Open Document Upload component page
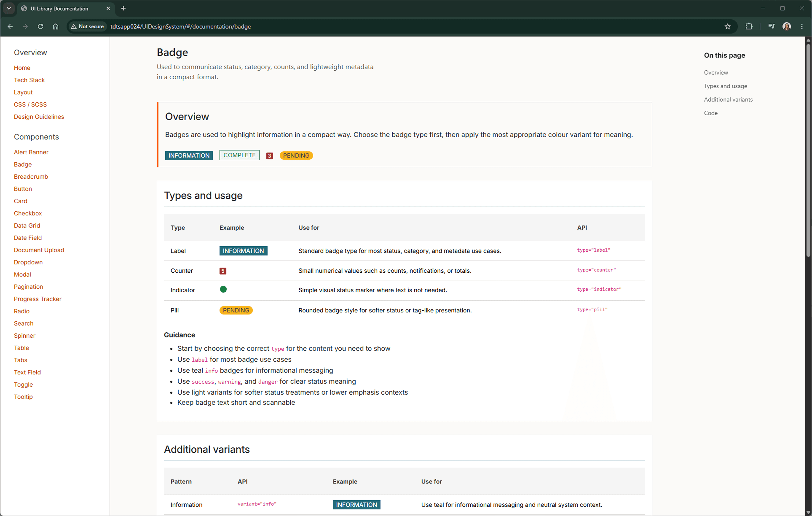Screen dimensions: 812x516 (39, 250)
